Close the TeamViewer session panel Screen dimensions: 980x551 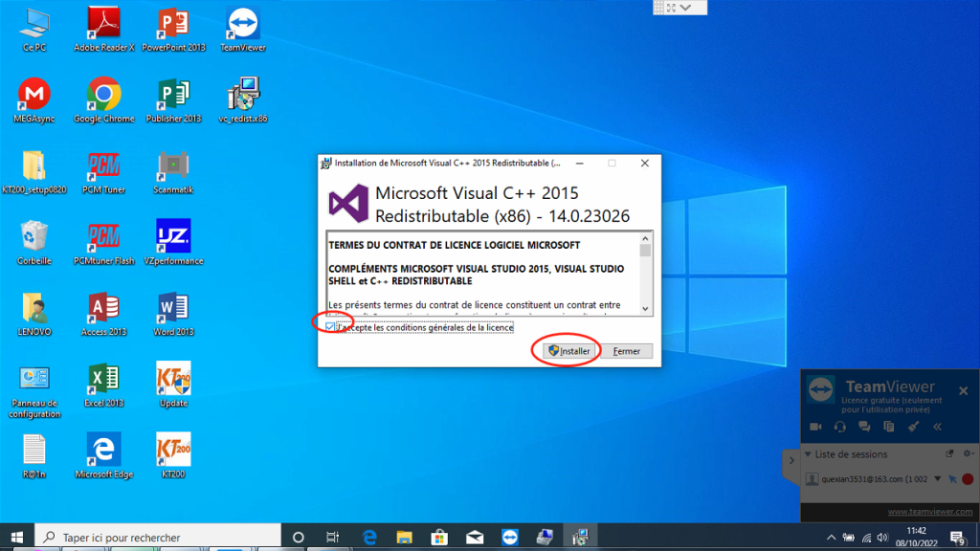pyautogui.click(x=963, y=391)
